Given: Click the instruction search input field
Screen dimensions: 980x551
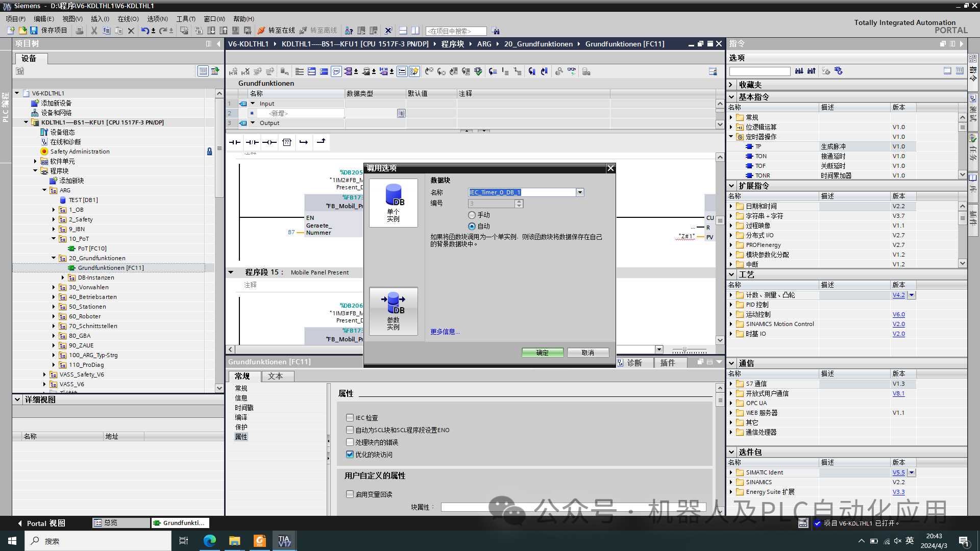Looking at the screenshot, I should 759,71.
